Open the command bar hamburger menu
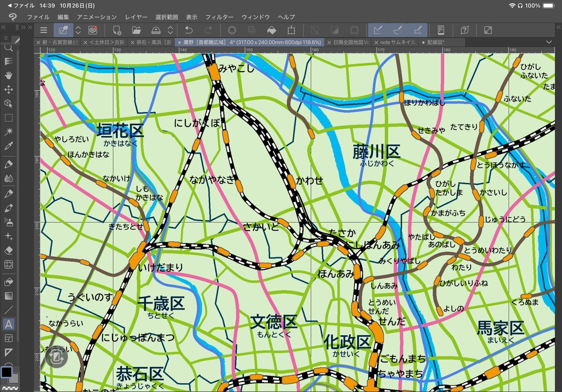The image size is (562, 392). point(44,30)
